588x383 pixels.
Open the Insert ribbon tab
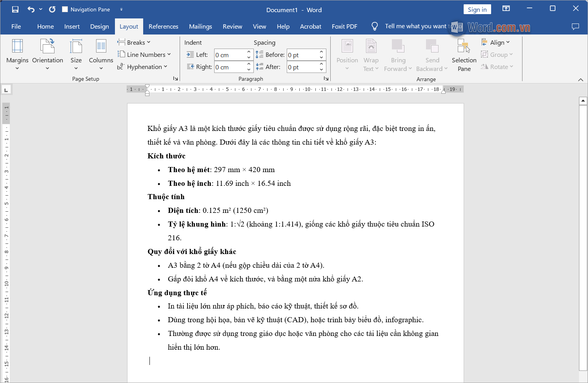(x=72, y=26)
